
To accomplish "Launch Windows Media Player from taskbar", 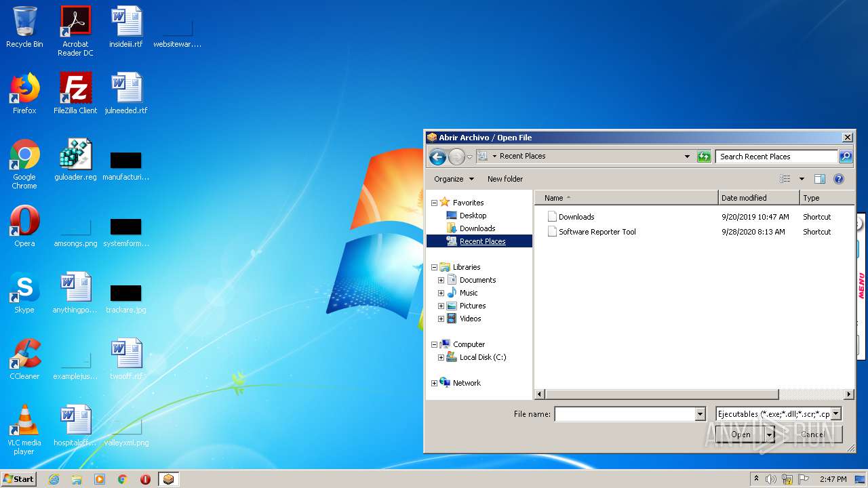I will pos(100,479).
